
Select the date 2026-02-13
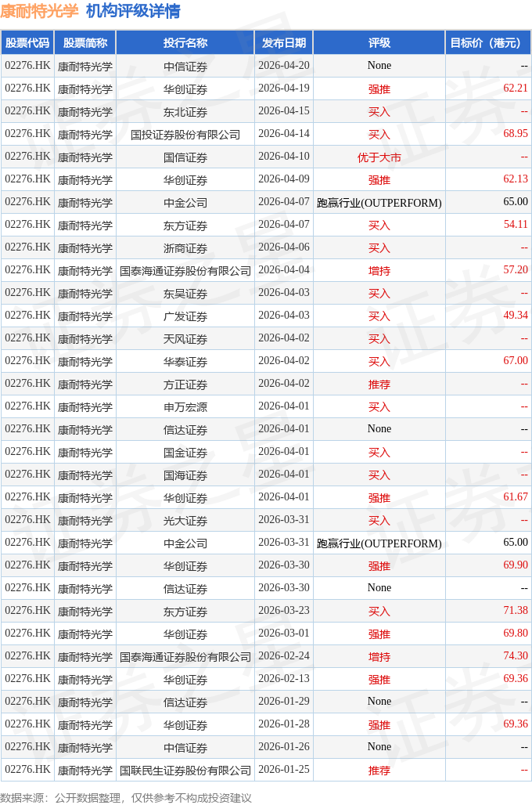point(284,679)
